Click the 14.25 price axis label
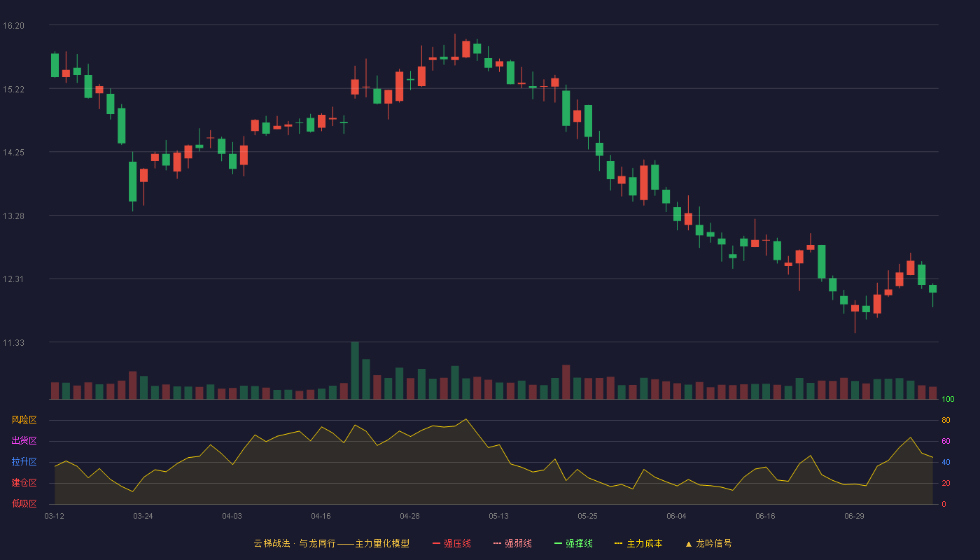 tap(13, 153)
